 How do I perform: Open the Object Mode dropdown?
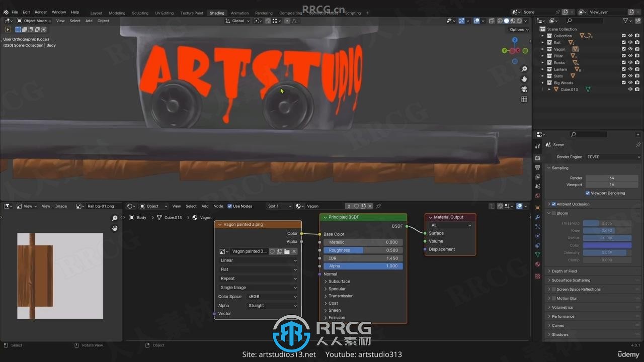(x=34, y=21)
